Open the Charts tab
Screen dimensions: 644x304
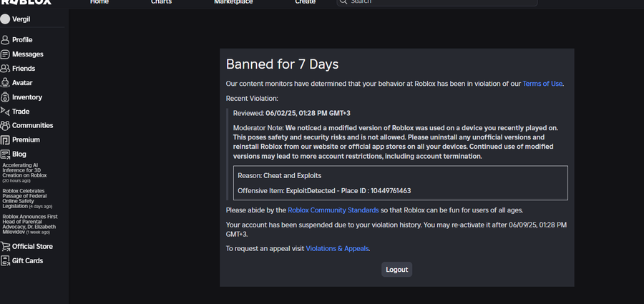coord(162,2)
